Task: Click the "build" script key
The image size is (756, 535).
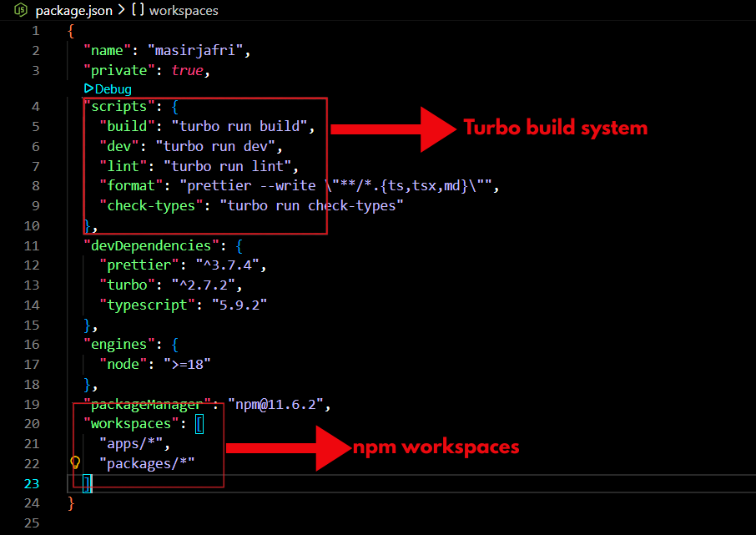Action: click(128, 126)
